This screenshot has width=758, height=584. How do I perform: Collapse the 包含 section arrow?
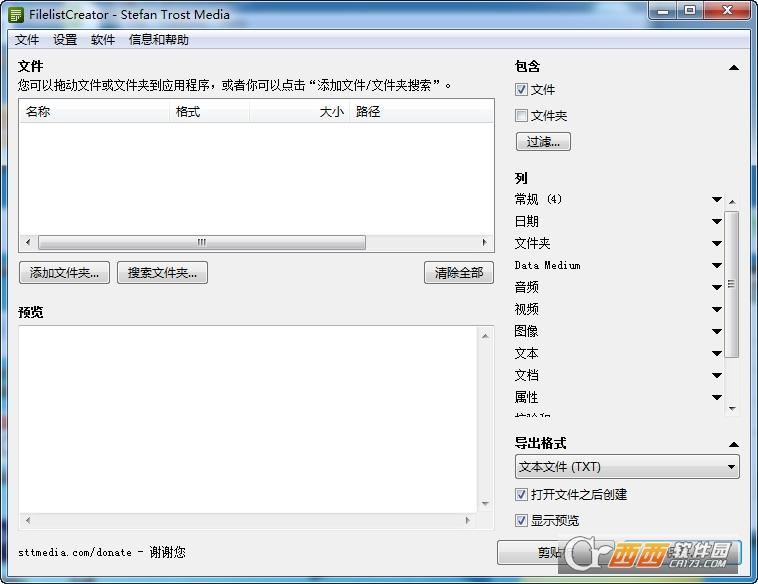pyautogui.click(x=733, y=68)
